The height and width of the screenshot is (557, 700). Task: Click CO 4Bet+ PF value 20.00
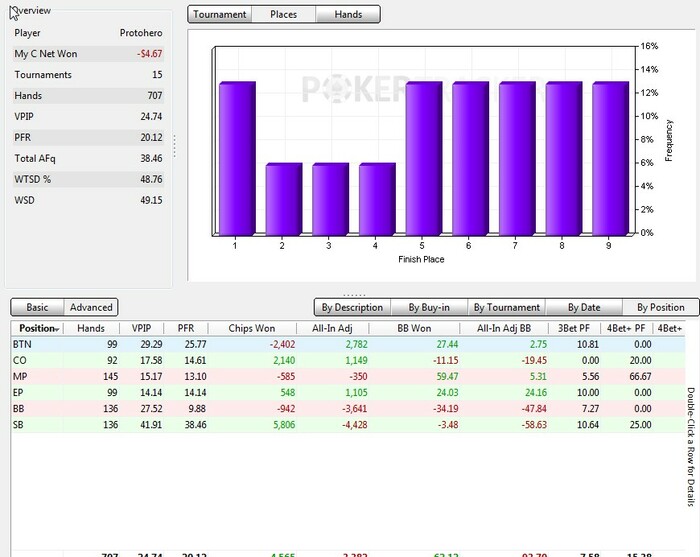point(640,360)
